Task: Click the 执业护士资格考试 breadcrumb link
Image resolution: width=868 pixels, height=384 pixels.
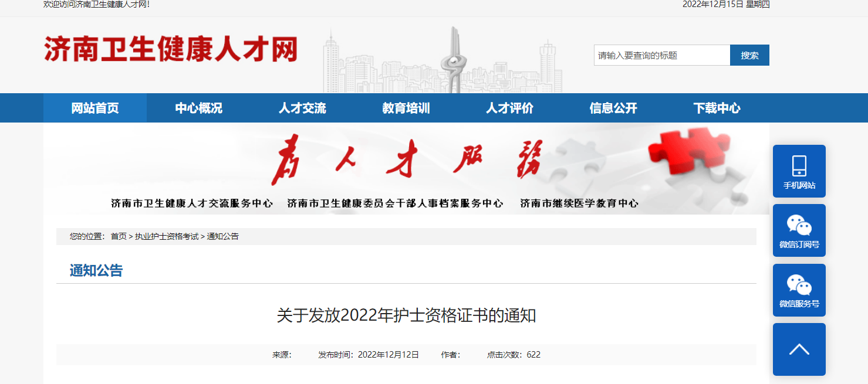Action: tap(167, 236)
